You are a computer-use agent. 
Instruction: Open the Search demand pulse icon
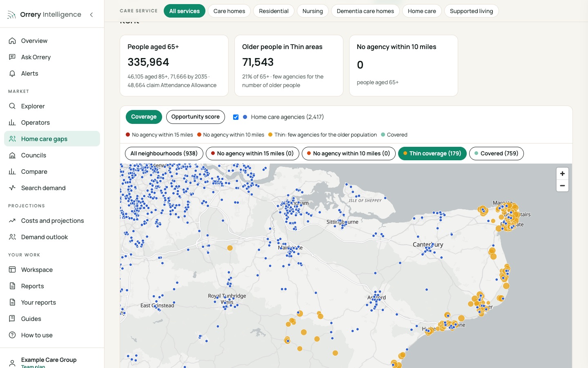(12, 188)
